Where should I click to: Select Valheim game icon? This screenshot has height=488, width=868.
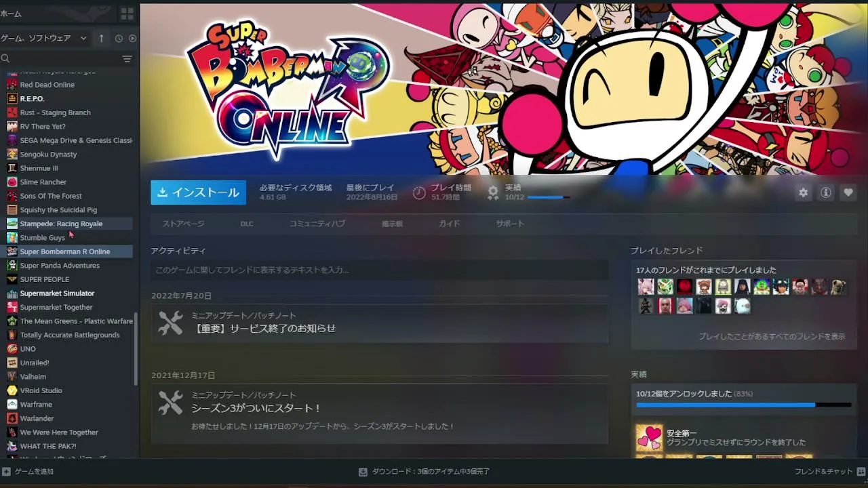(12, 377)
